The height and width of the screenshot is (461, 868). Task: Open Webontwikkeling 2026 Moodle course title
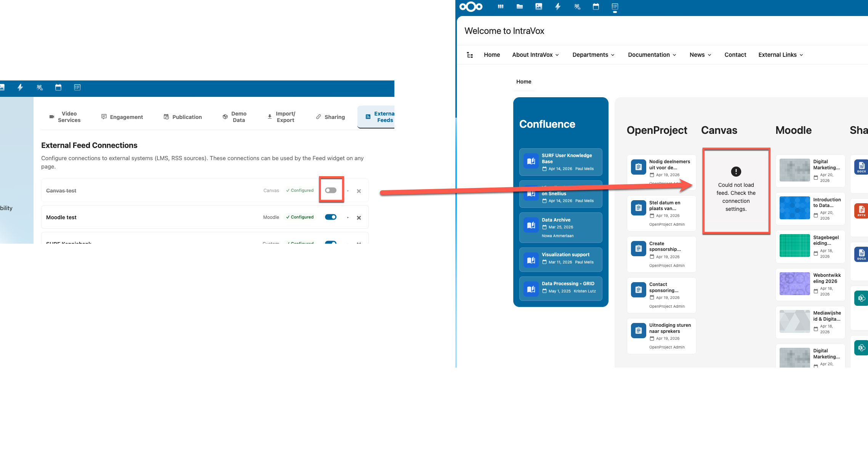click(x=827, y=278)
